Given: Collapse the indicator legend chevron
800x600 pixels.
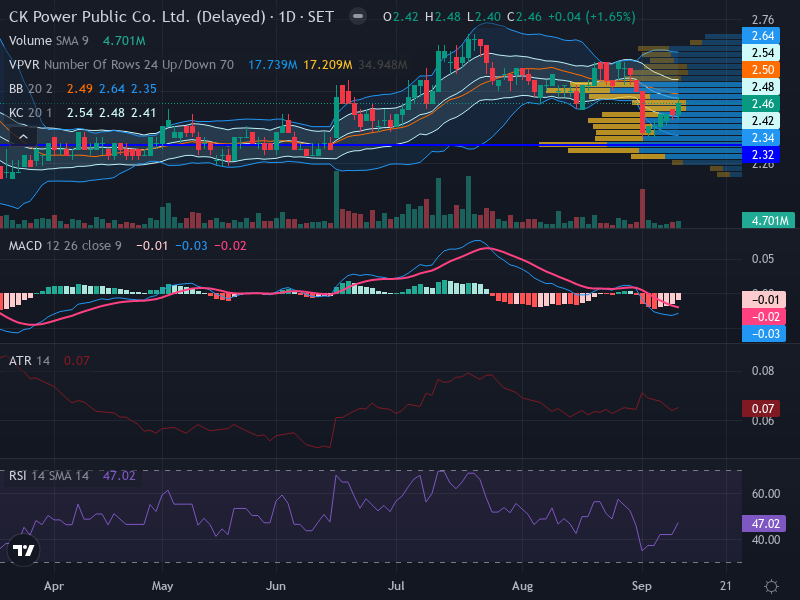Looking at the screenshot, I should (23, 137).
